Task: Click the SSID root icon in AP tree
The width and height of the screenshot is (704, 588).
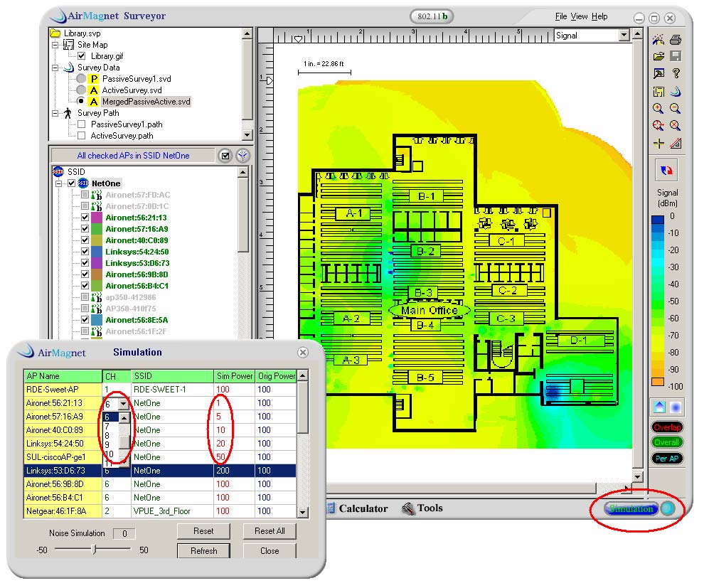Action: coord(58,171)
